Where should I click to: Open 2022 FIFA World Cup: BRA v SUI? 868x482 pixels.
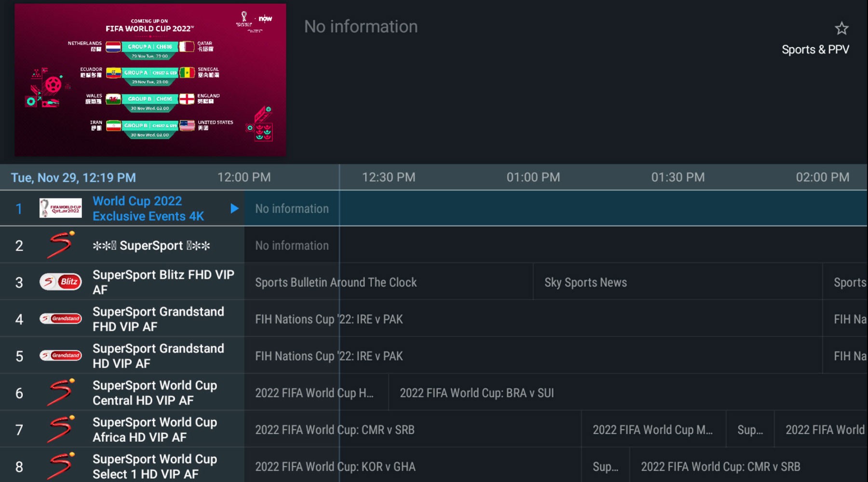pos(628,393)
